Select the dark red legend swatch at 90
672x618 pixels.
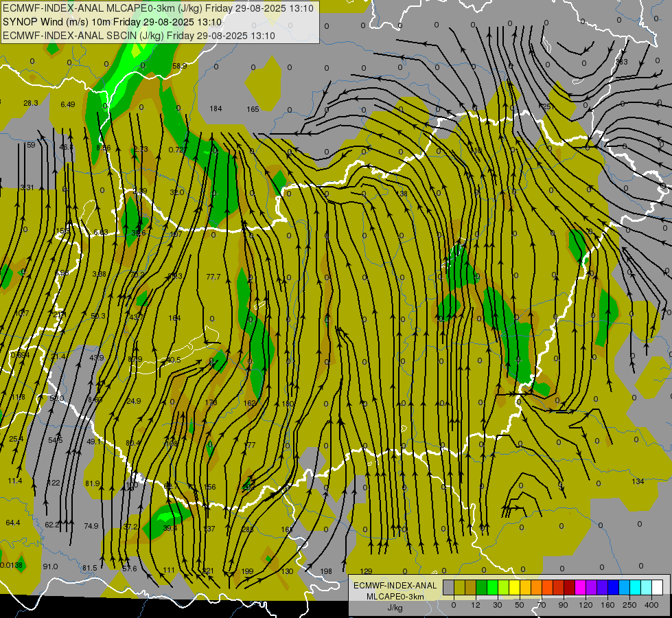570,587
